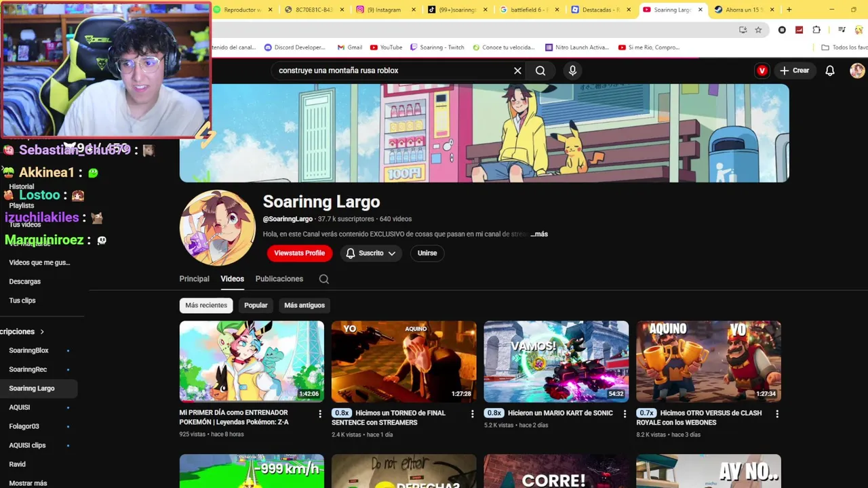
Task: Open the MARIO KART de SONIC thumbnail
Action: pyautogui.click(x=556, y=361)
